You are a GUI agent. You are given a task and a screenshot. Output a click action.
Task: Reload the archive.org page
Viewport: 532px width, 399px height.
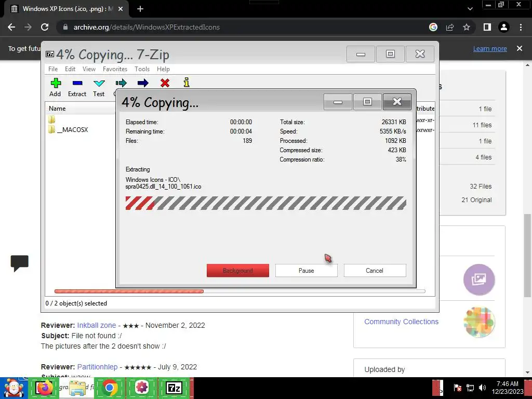coord(45,27)
